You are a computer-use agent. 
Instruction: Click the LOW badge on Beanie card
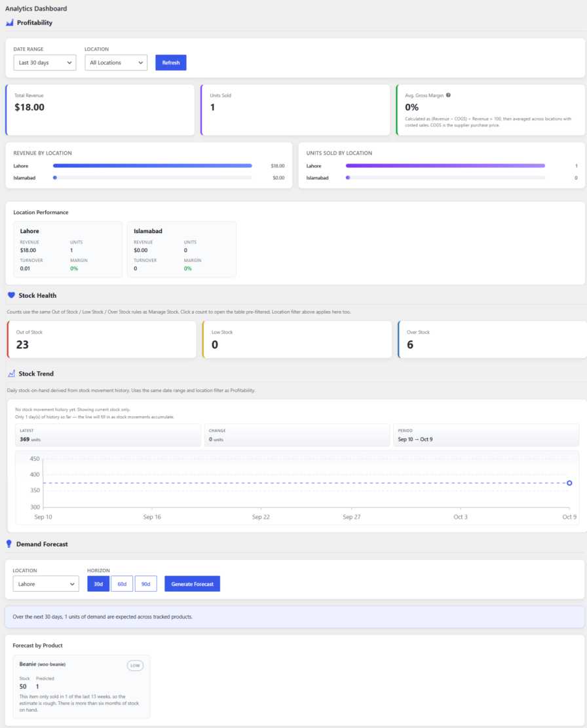[135, 666]
